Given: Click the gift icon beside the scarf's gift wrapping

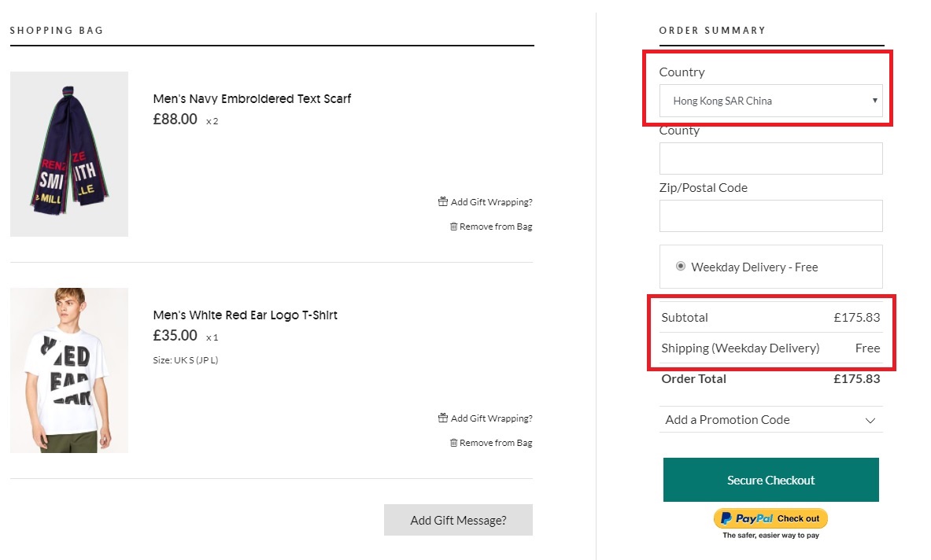Looking at the screenshot, I should click(443, 201).
